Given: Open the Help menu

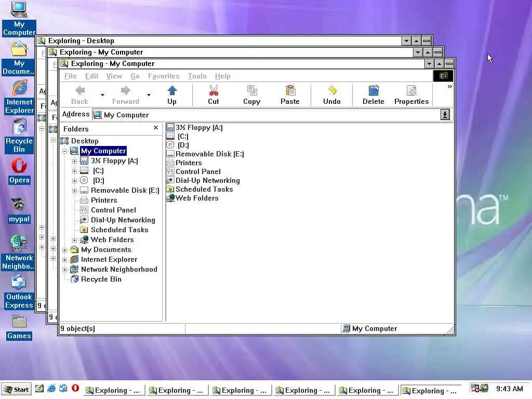Looking at the screenshot, I should click(x=222, y=76).
